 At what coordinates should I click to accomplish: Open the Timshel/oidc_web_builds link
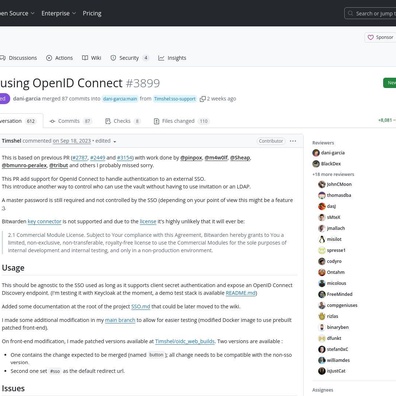[x=185, y=341]
